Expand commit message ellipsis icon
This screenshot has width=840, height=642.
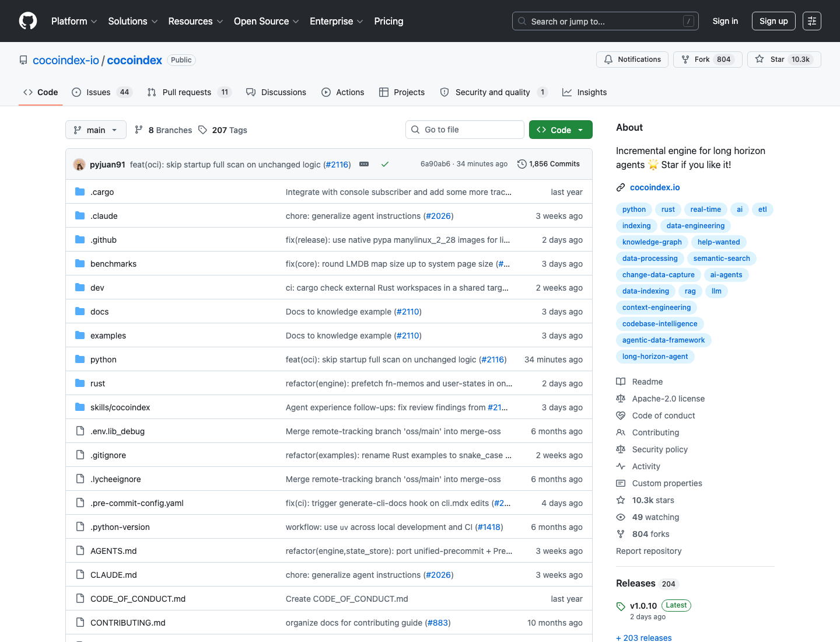point(364,165)
